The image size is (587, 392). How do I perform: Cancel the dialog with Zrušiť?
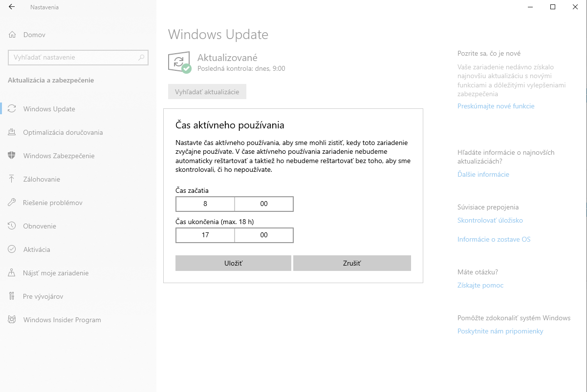[x=352, y=263]
